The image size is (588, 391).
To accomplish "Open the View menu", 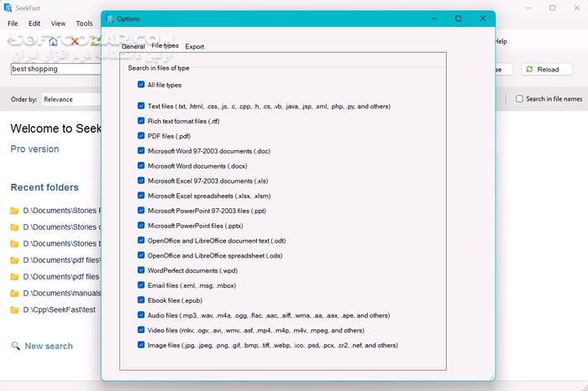I will tap(58, 23).
